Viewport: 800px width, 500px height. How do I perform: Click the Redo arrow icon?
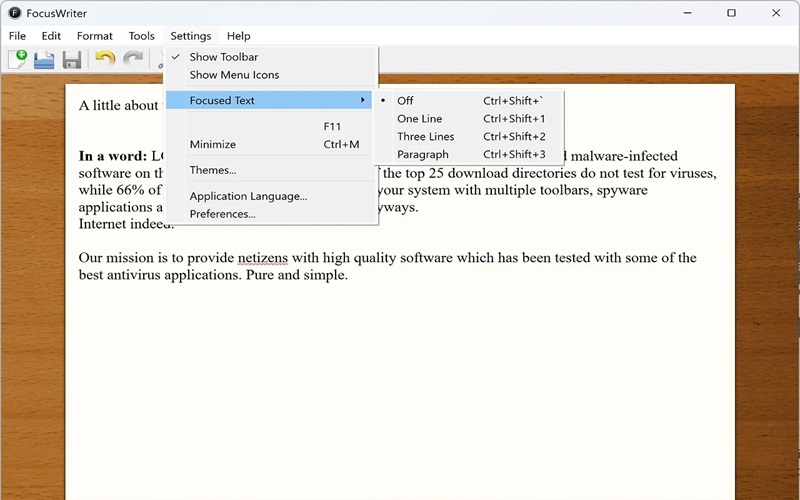pos(133,59)
